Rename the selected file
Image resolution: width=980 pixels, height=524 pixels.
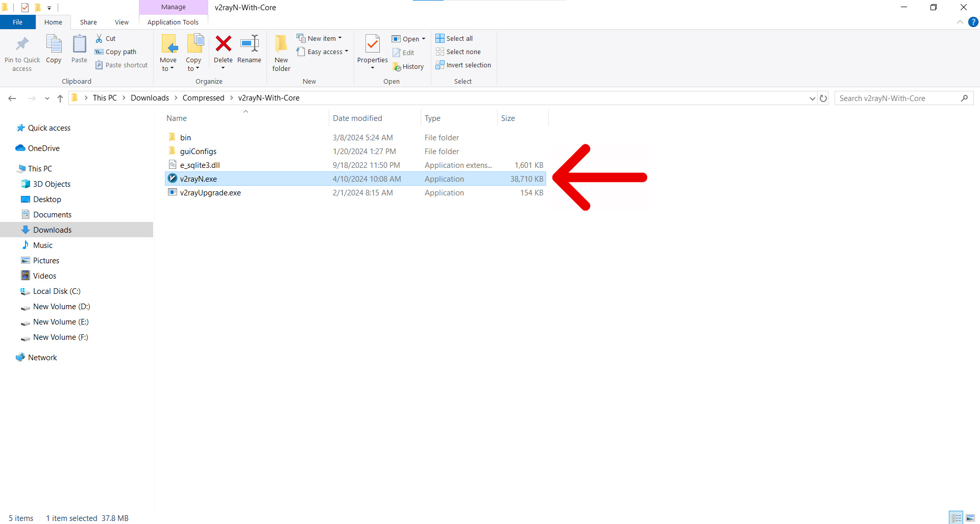(249, 49)
